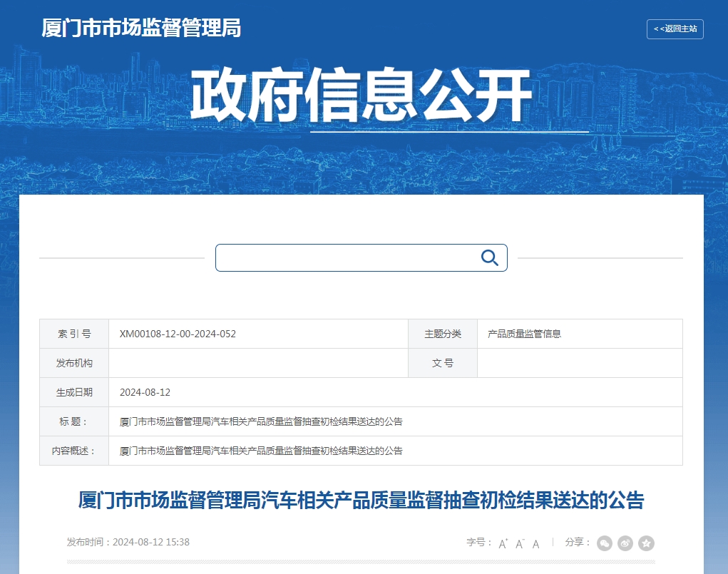Select the 产品质量监管信息 category value
The image size is (728, 574).
[524, 334]
